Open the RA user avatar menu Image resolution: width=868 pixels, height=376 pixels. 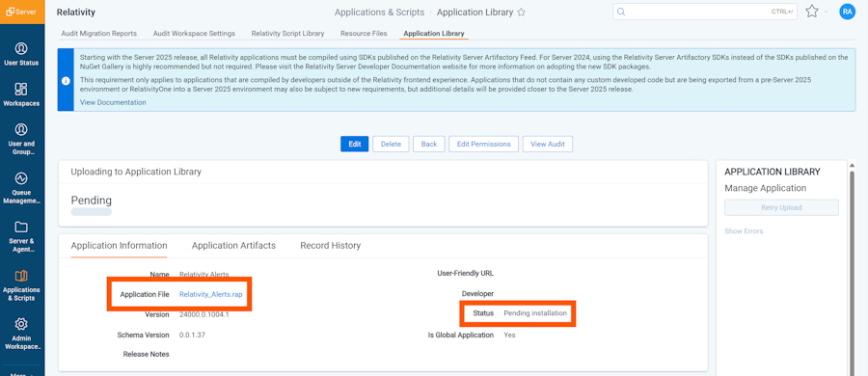tap(847, 12)
